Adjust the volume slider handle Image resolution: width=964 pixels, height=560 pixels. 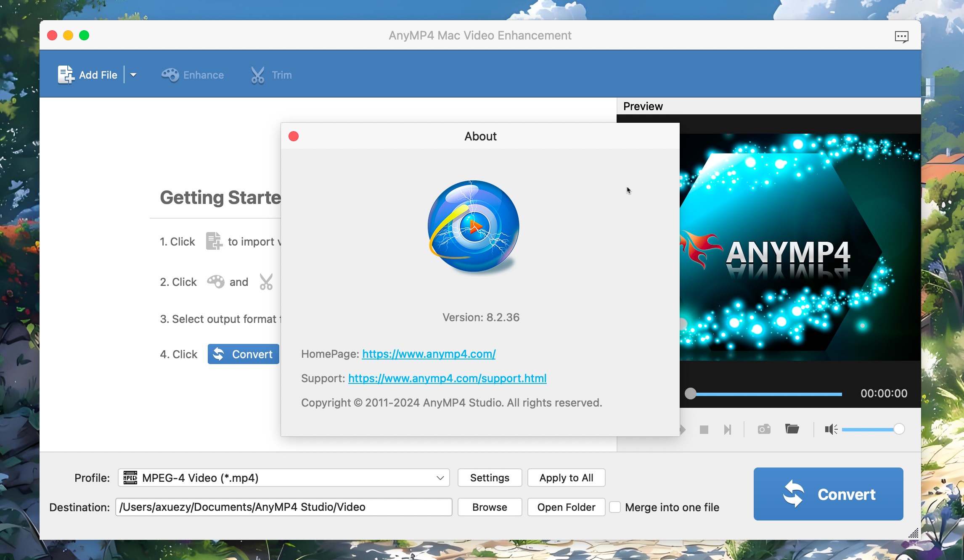tap(899, 429)
